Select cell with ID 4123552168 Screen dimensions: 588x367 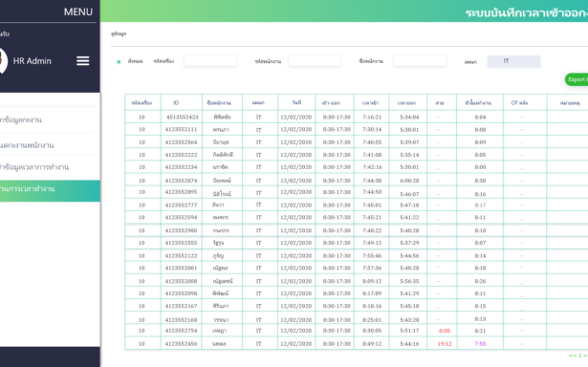pyautogui.click(x=181, y=320)
